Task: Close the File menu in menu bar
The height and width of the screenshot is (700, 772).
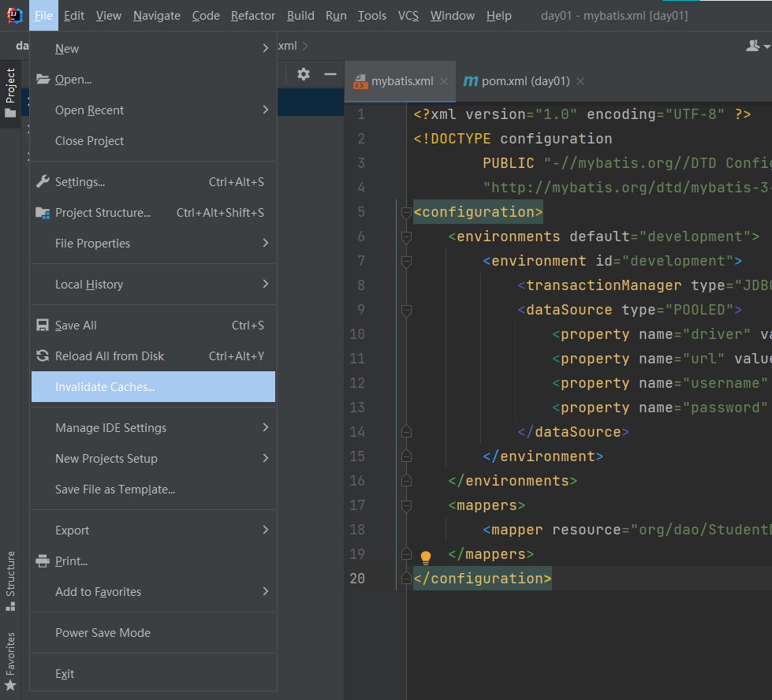Action: (43, 16)
